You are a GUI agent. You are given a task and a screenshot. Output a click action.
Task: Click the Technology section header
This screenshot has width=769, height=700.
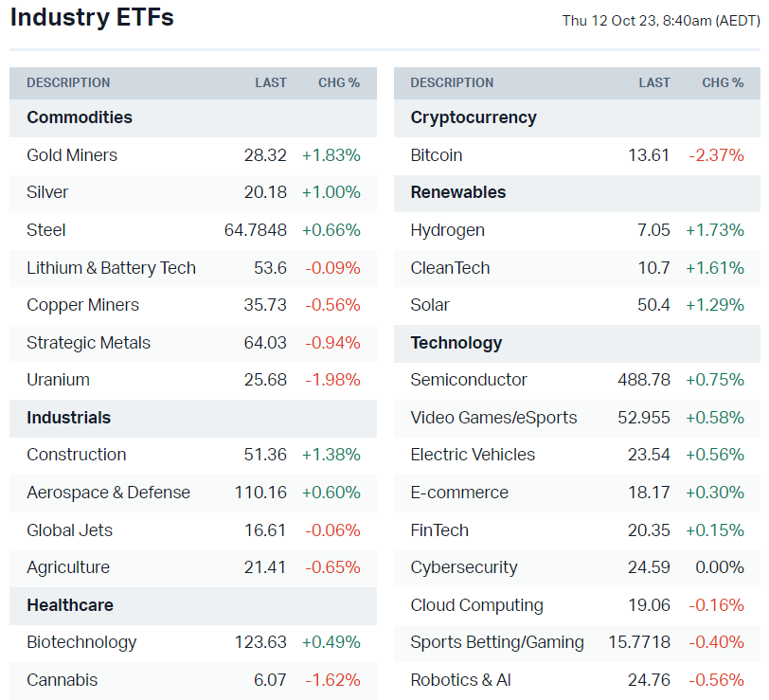pyautogui.click(x=456, y=343)
